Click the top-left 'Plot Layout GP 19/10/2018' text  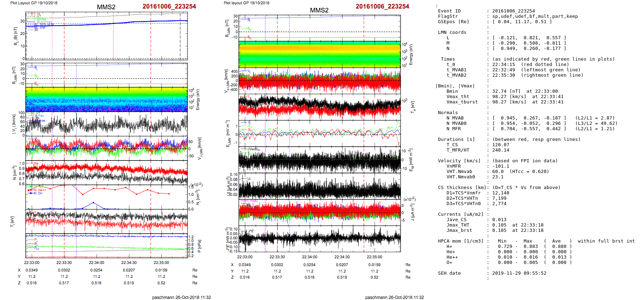[34, 3]
